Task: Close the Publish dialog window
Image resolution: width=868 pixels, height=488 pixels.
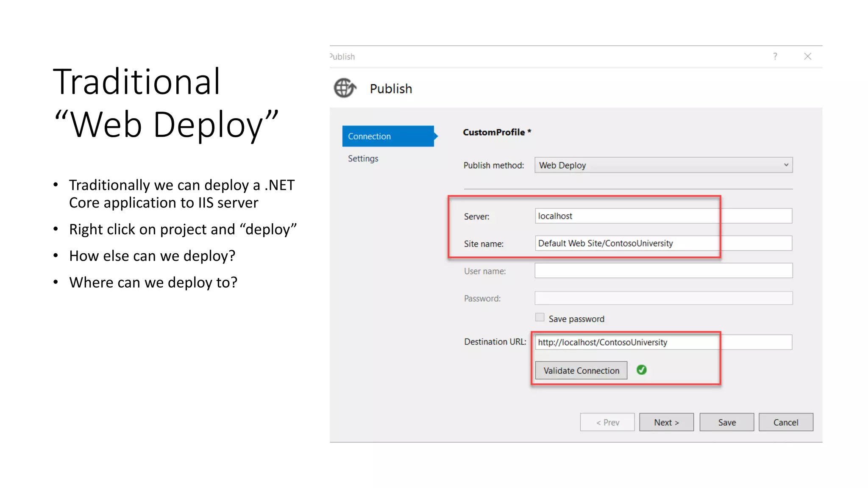Action: click(807, 56)
